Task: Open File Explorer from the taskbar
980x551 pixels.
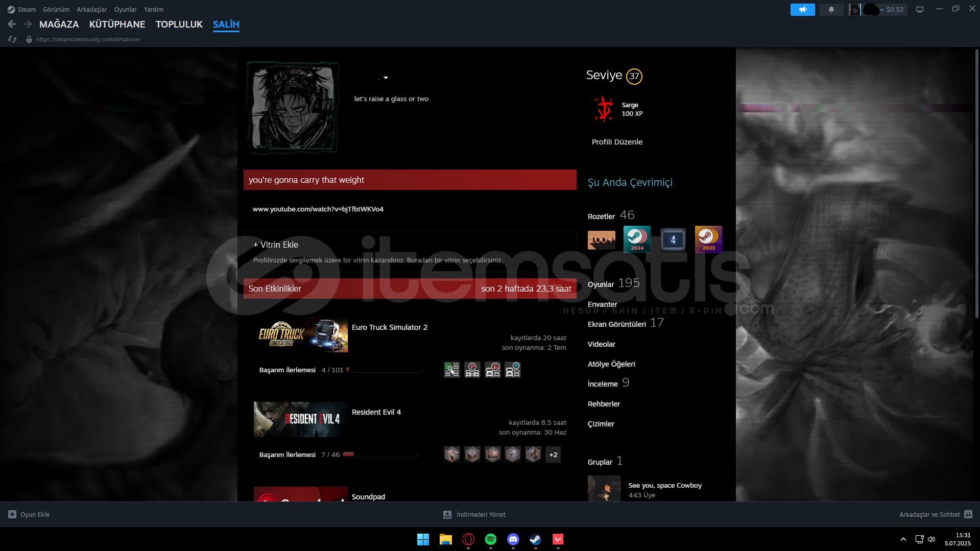Action: click(445, 539)
